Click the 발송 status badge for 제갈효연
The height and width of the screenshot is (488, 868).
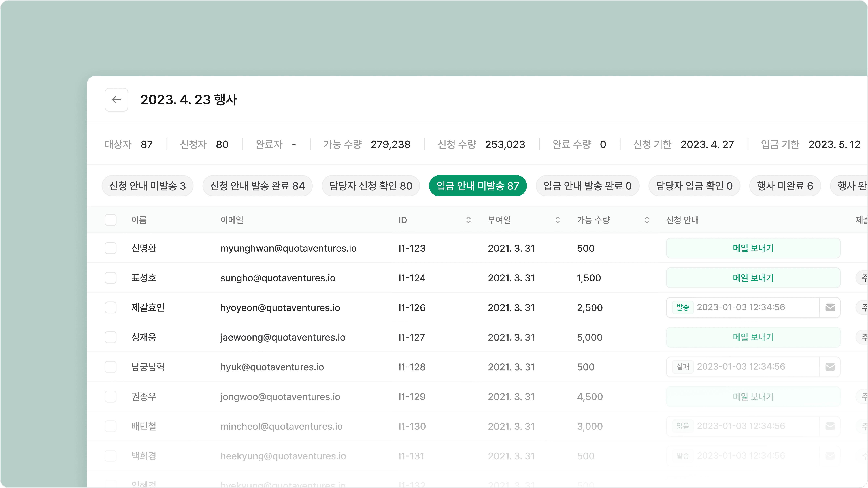(683, 307)
